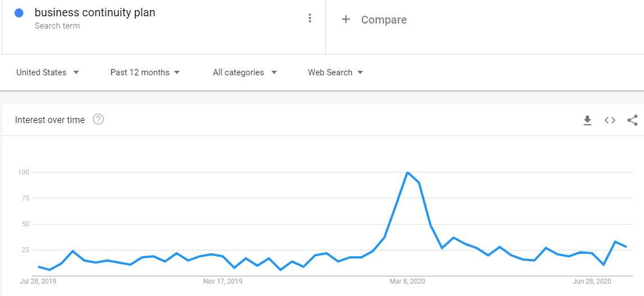This screenshot has width=644, height=296.
Task: Click the Search term label under the query
Action: (57, 26)
